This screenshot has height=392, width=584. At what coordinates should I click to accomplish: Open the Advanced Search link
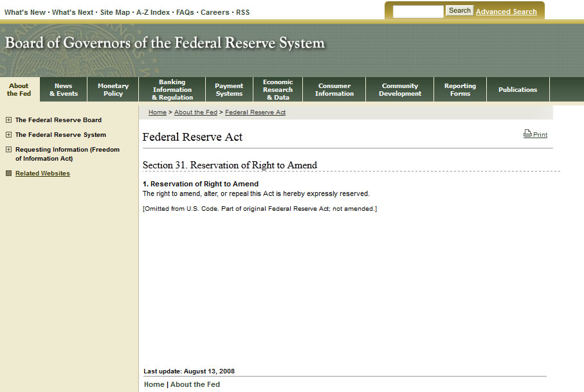(506, 12)
